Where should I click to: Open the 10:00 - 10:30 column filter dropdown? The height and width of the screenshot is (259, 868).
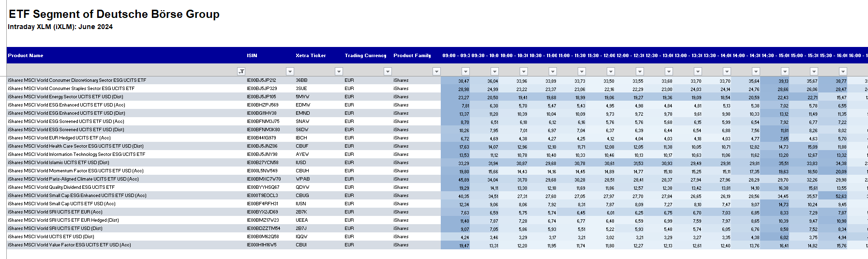pos(524,71)
